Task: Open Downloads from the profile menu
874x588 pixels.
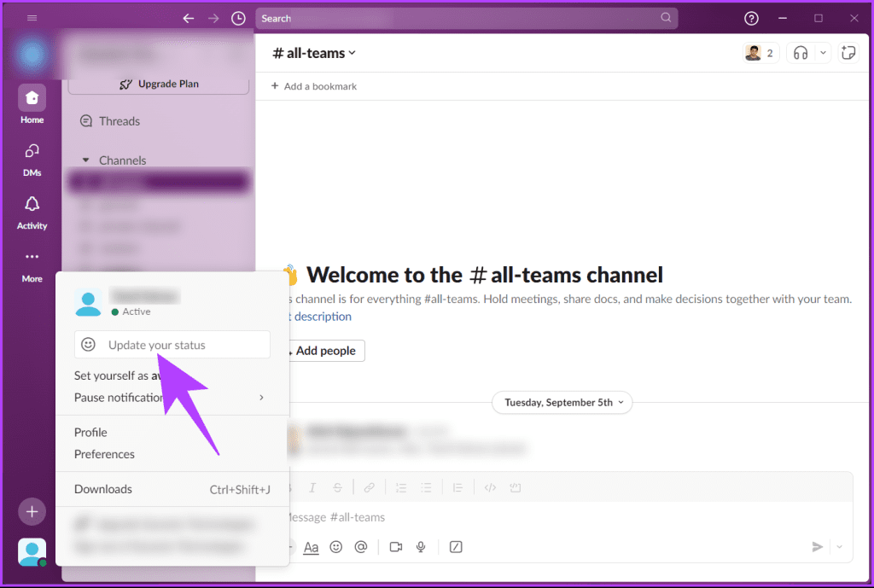Action: 102,489
